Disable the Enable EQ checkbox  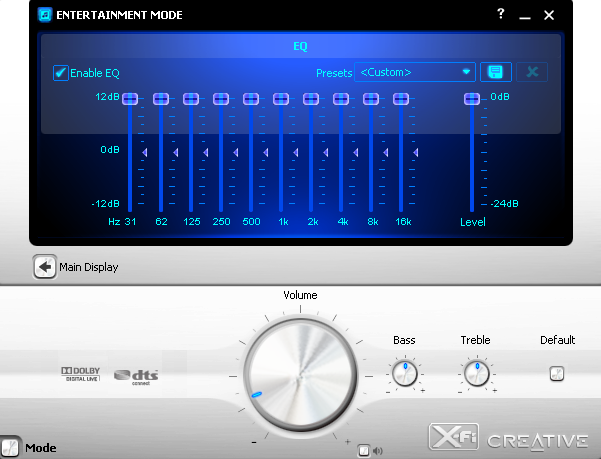[61, 73]
